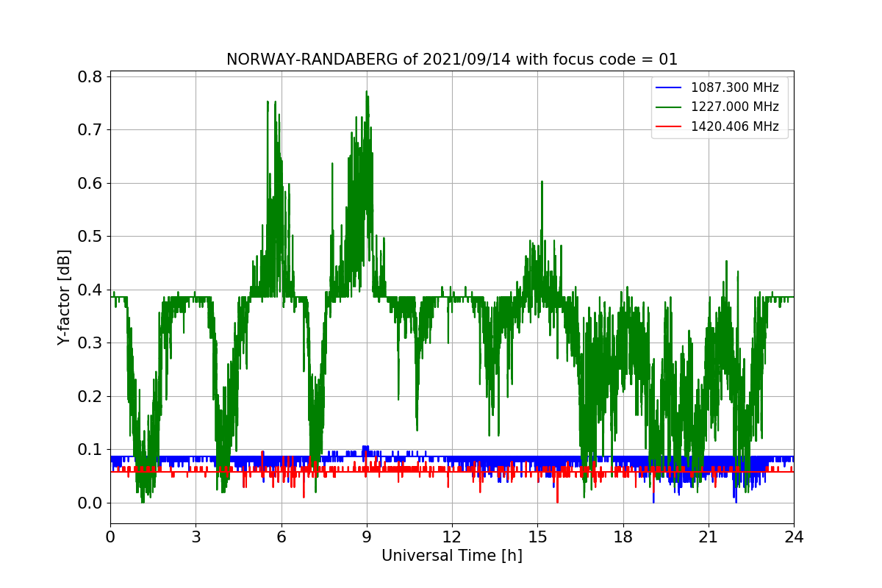Click the 15 hour x-axis tick label
Viewport: 882px width, 588px height.
537,537
